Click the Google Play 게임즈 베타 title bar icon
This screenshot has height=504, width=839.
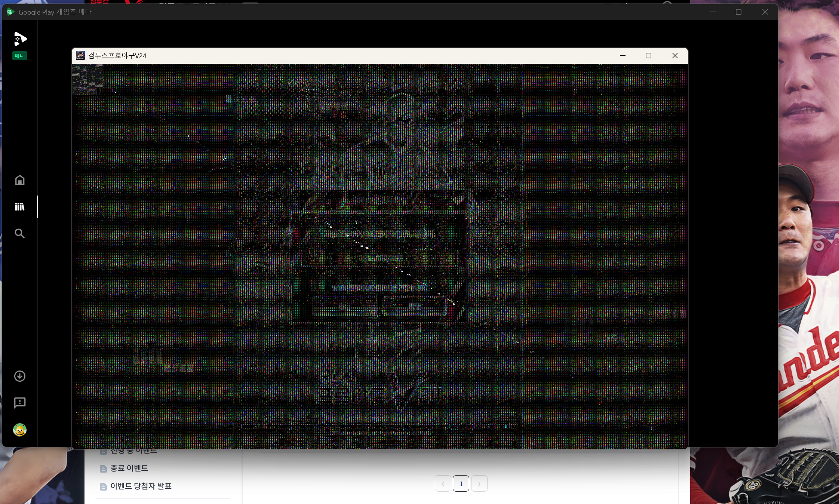pos(10,12)
